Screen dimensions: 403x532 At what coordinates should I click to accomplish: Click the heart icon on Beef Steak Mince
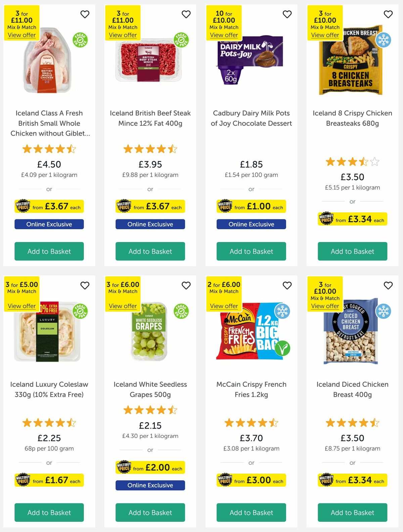186,14
